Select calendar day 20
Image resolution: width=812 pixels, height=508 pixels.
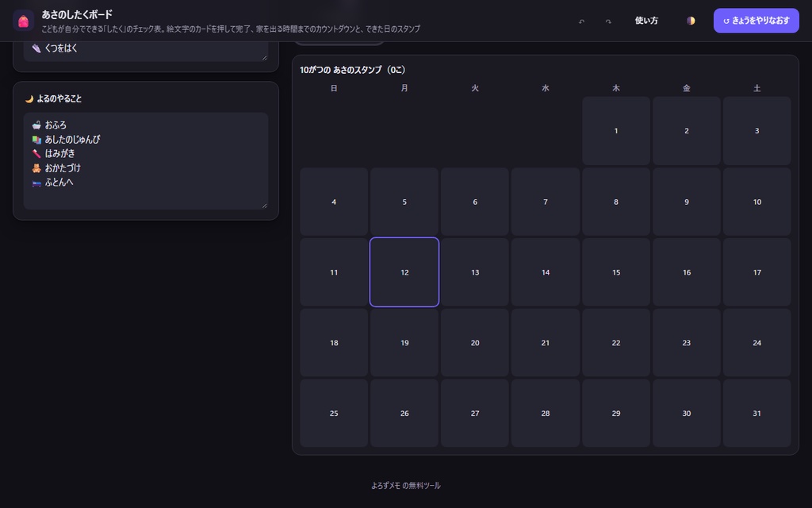pyautogui.click(x=475, y=343)
